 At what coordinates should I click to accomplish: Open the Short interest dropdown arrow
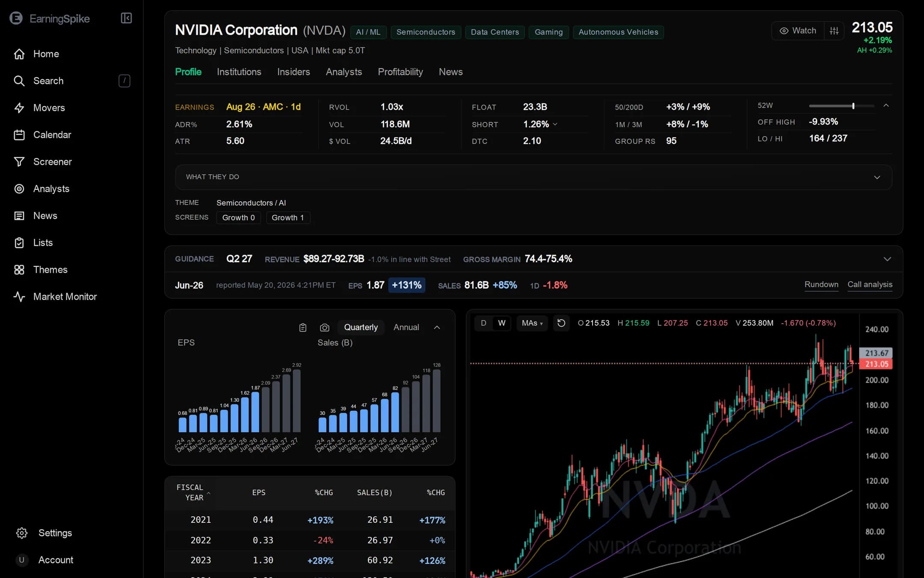[x=555, y=124]
